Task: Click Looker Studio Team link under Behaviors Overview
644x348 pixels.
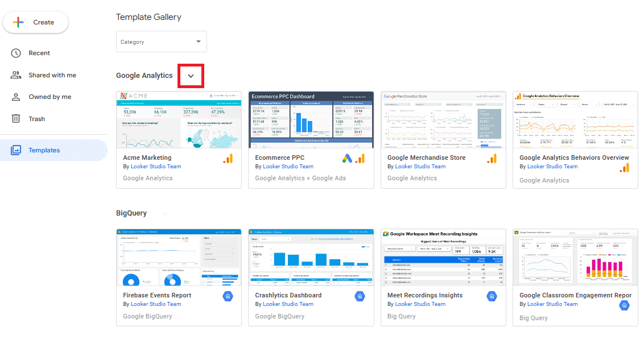Action: tap(552, 167)
